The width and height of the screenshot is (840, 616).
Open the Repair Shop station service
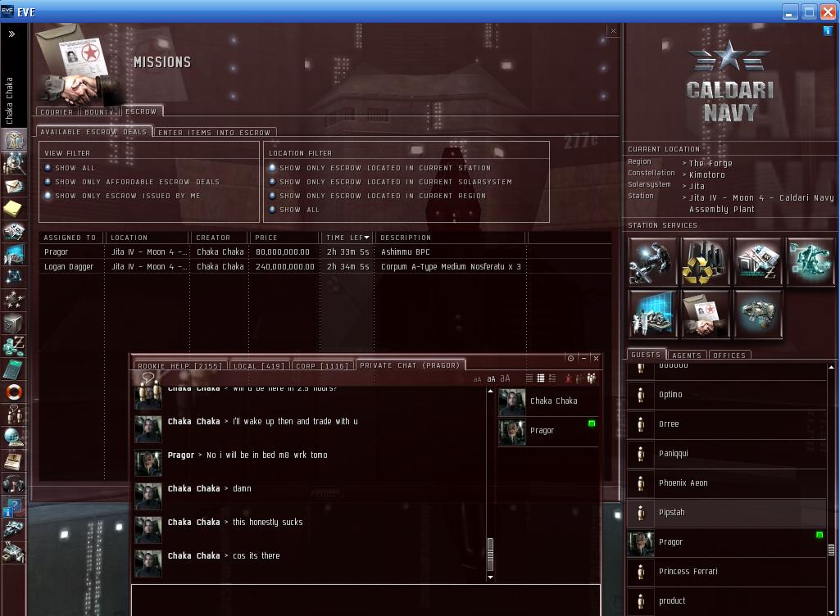652,262
